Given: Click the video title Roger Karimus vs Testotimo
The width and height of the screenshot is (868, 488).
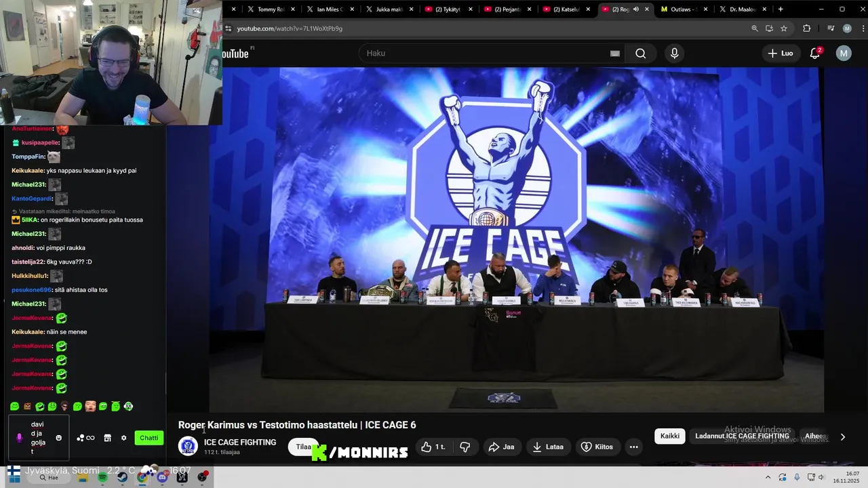Looking at the screenshot, I should click(297, 425).
